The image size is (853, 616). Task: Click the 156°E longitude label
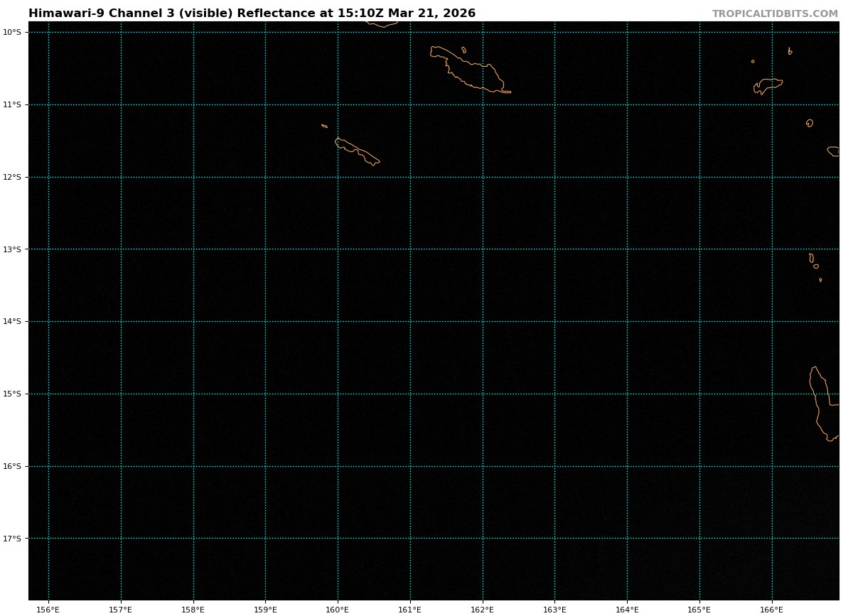[48, 610]
